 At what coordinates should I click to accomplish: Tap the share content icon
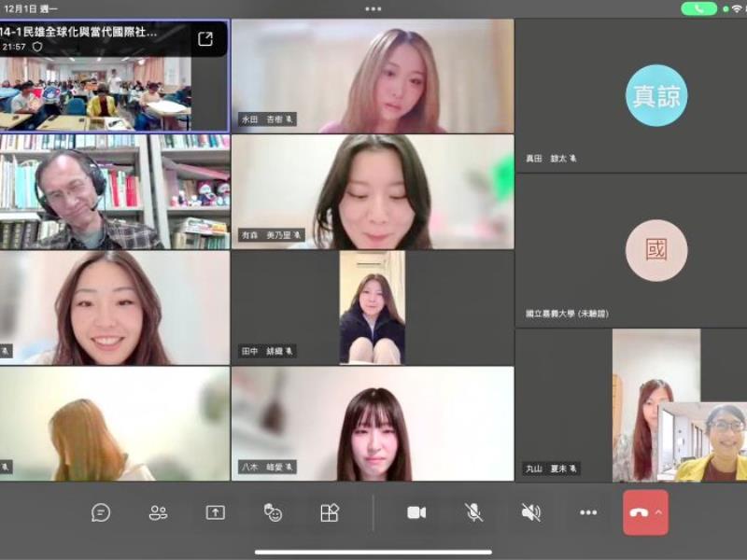(216, 512)
